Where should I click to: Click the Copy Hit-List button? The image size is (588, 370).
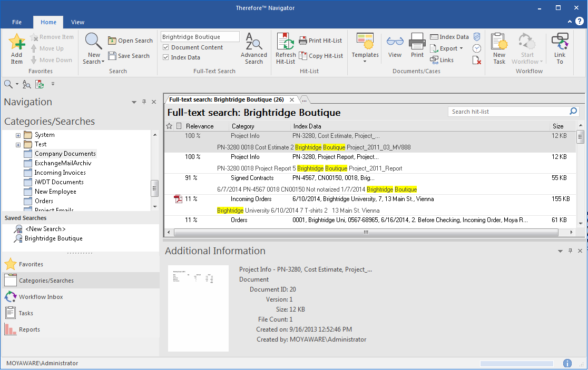321,56
